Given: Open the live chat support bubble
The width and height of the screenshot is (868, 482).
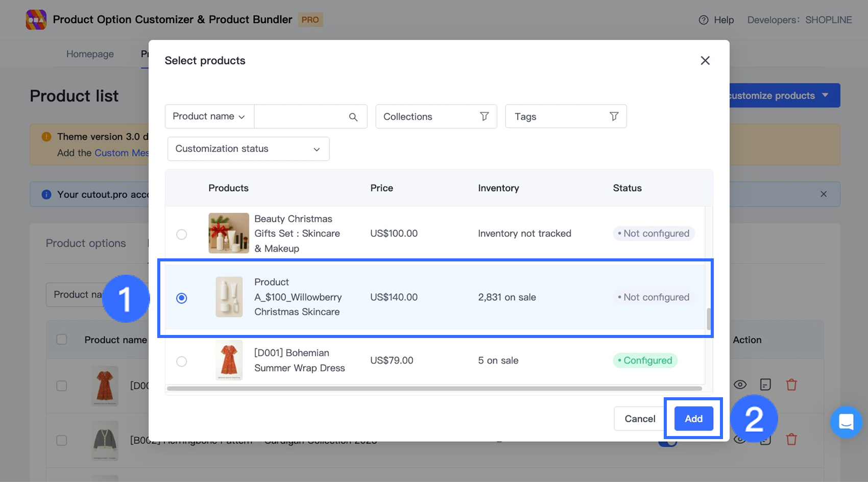Looking at the screenshot, I should click(846, 422).
